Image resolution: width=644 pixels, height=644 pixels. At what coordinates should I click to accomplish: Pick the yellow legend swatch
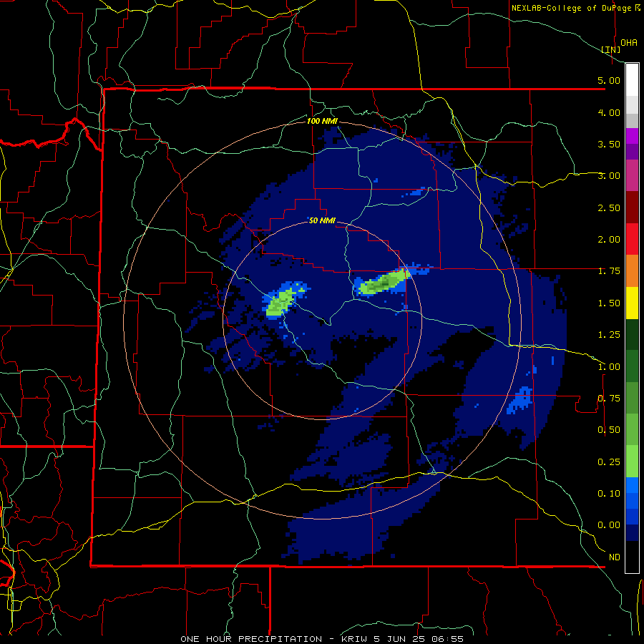point(632,303)
